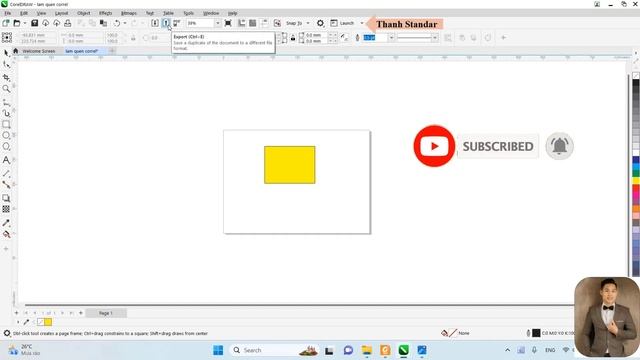Select the yellow rectangle on canvas

point(290,165)
